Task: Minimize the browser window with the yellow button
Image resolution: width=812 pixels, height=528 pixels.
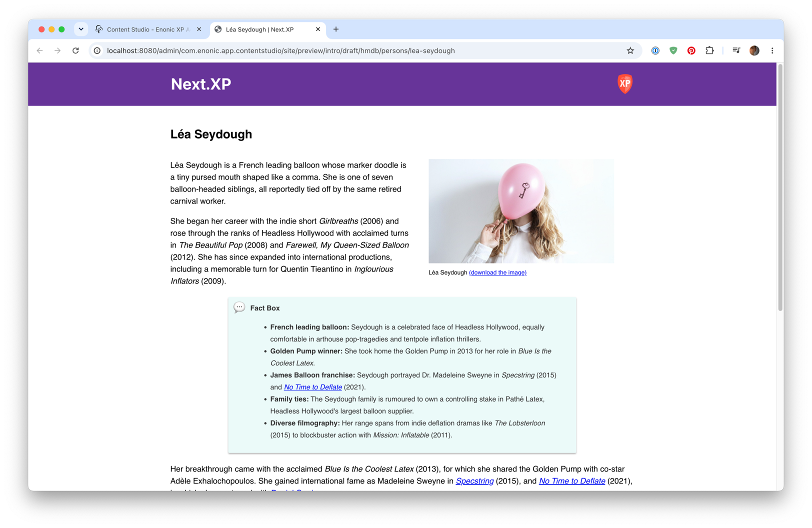Action: (x=51, y=29)
